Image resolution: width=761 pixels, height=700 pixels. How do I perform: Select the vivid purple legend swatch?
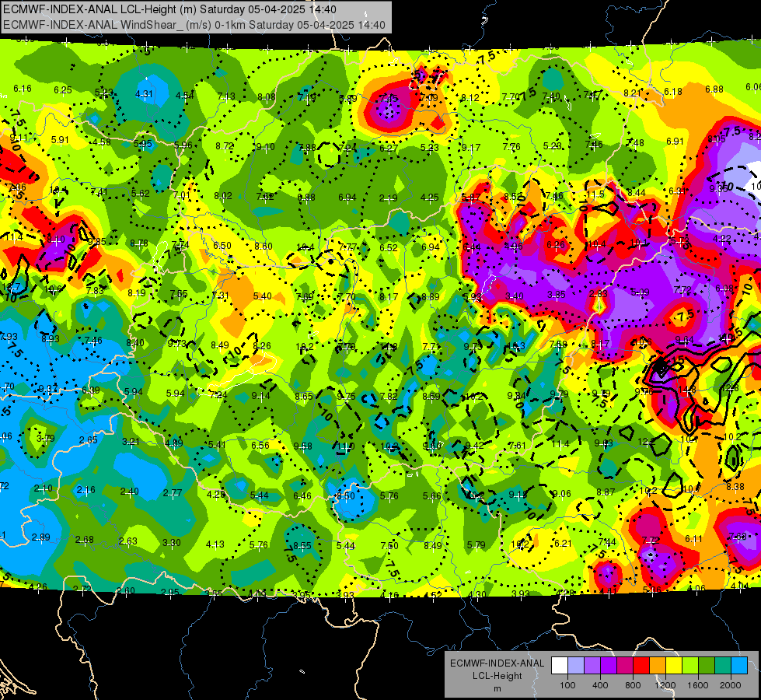point(609,666)
